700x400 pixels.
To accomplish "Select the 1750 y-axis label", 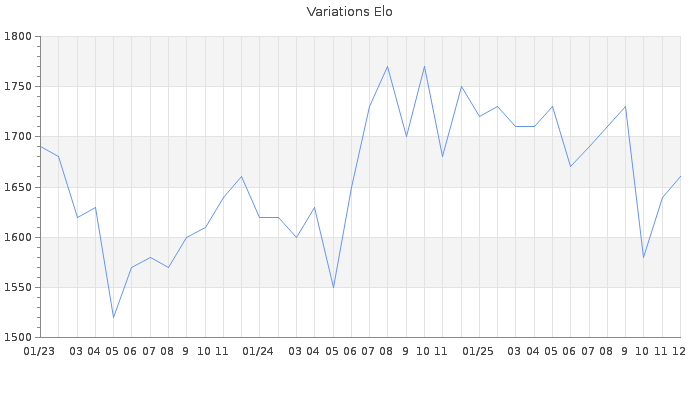I will point(18,87).
